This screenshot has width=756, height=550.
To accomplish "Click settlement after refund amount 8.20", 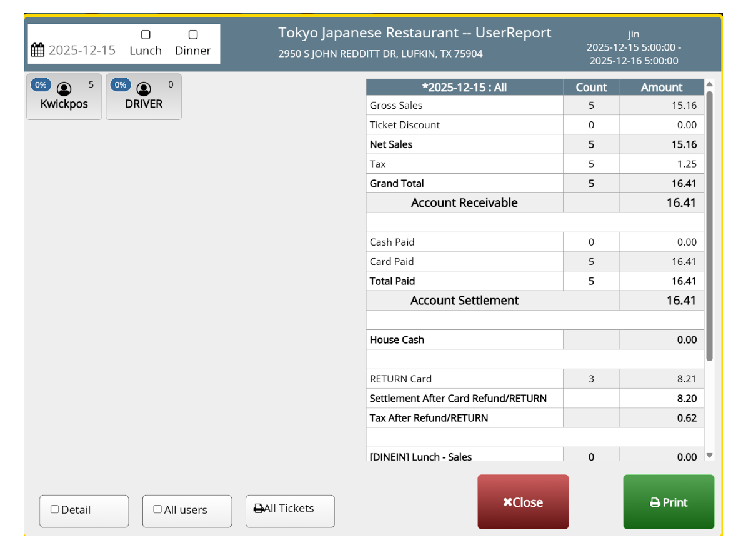I will (x=687, y=398).
